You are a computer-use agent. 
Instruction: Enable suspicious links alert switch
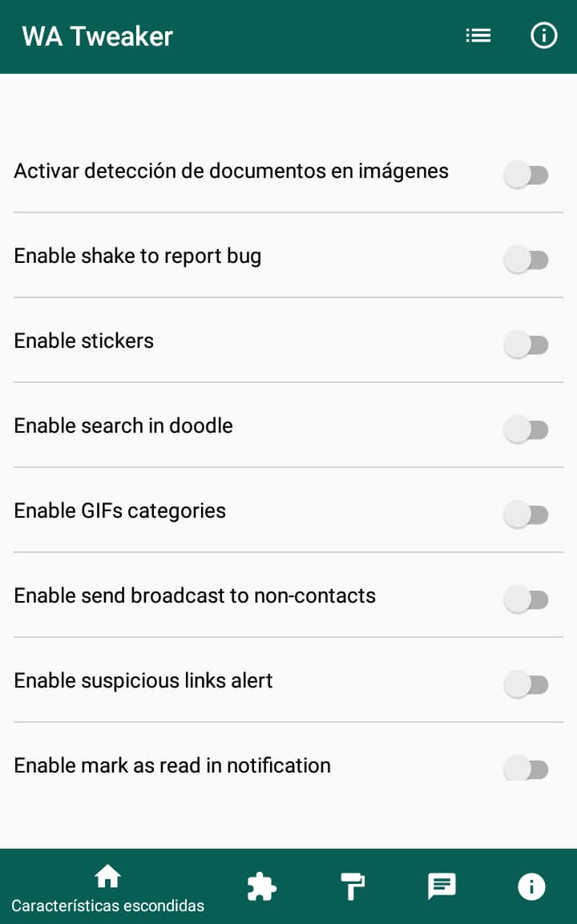pos(526,684)
